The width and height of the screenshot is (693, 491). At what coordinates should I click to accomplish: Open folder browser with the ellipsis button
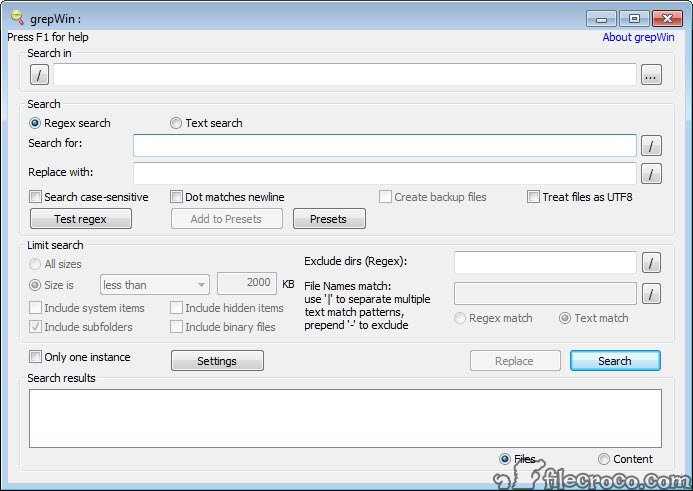coord(651,74)
